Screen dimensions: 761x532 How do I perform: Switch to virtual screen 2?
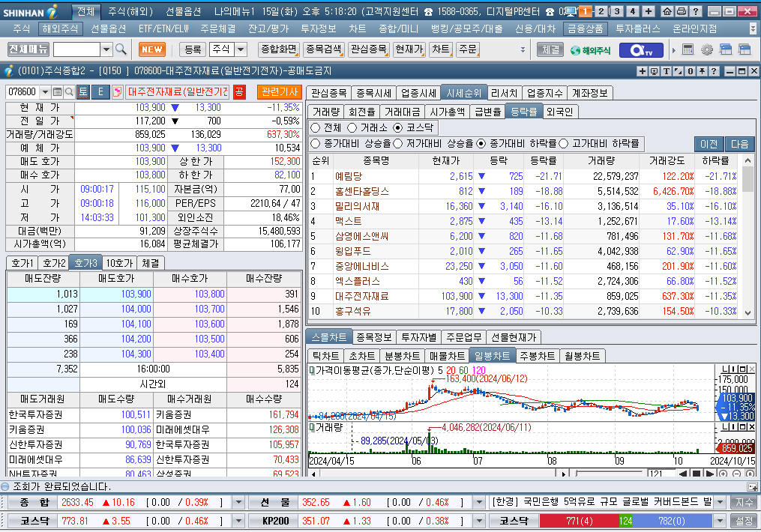[601, 11]
